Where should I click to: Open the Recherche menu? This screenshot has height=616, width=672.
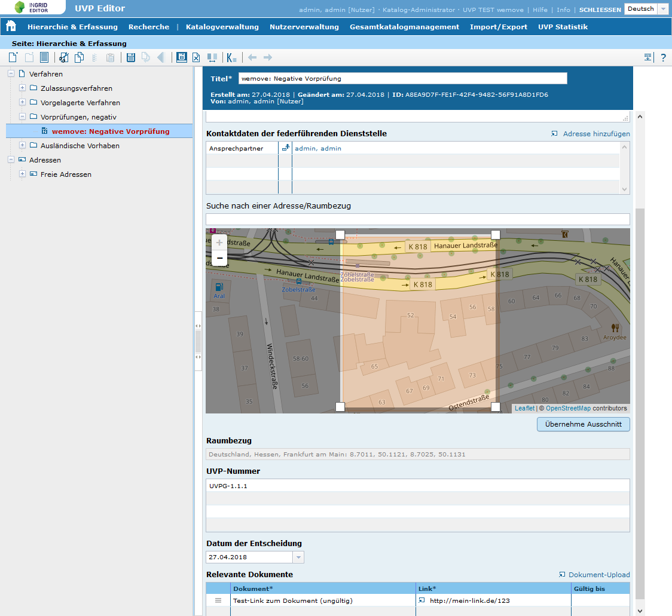coord(149,26)
